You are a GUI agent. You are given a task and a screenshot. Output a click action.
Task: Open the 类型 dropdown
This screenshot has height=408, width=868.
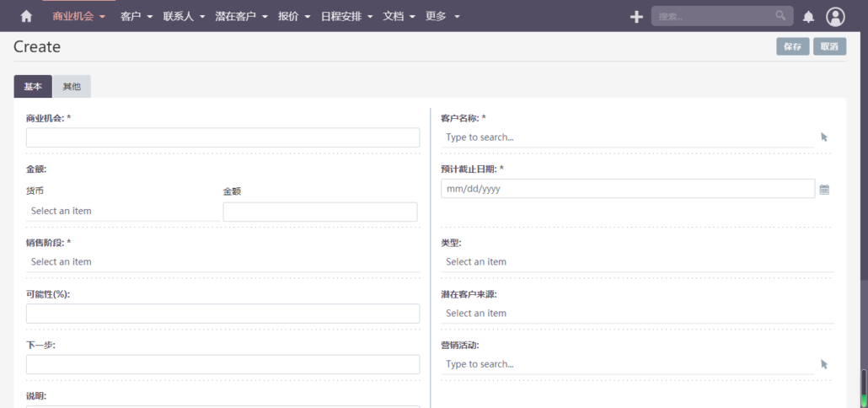[636, 262]
